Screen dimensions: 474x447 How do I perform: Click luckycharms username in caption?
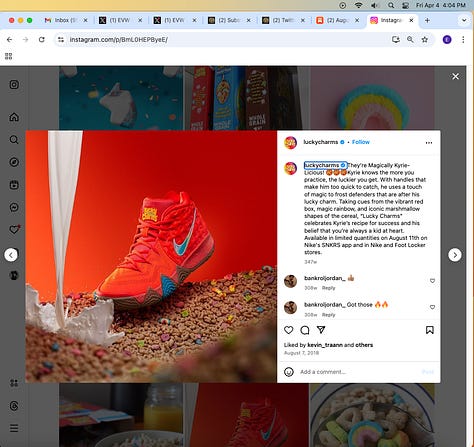point(321,165)
